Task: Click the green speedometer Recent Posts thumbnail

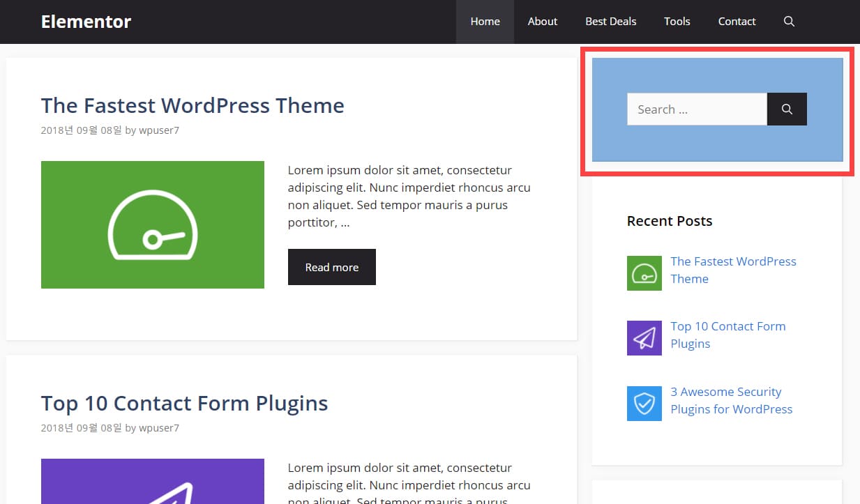Action: [644, 273]
